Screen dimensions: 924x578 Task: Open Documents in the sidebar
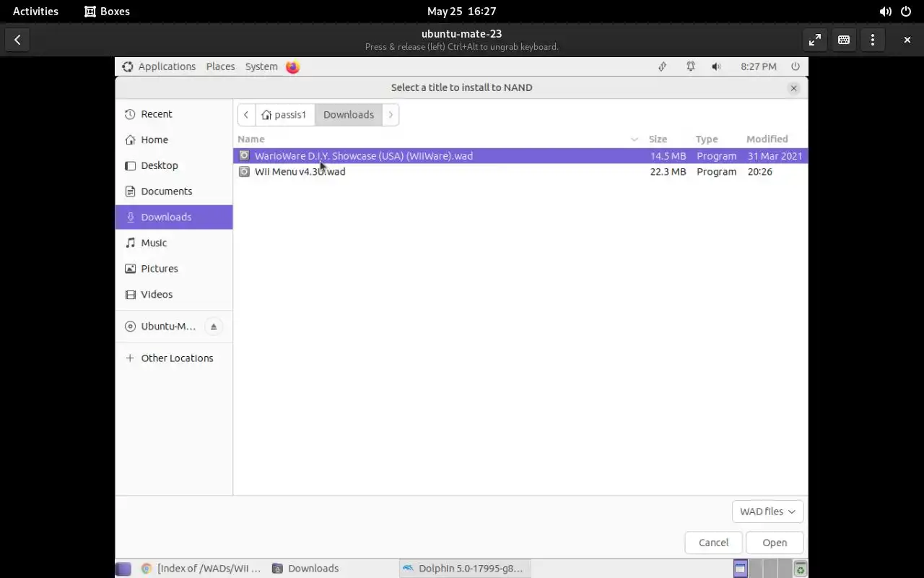coord(173,191)
